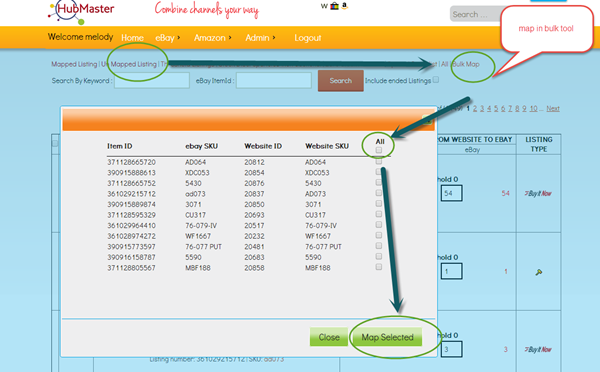Click the LISTING TYPE column header
The width and height of the screenshot is (600, 372).
[x=539, y=144]
